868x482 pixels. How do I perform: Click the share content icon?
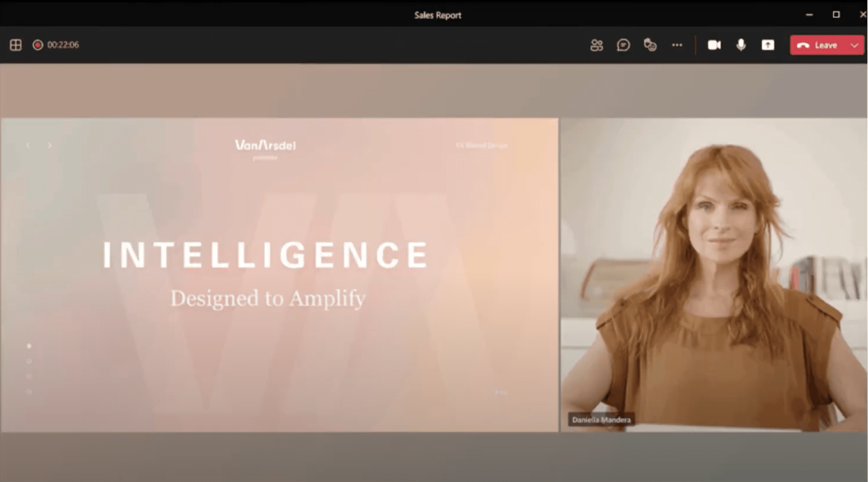point(768,45)
